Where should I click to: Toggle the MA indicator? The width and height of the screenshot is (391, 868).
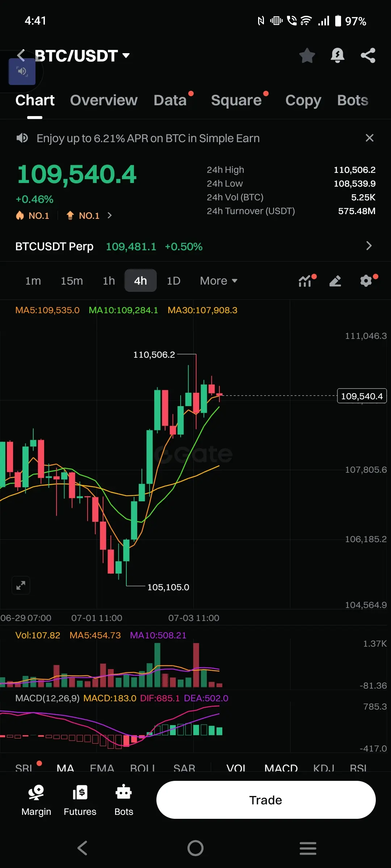66,767
